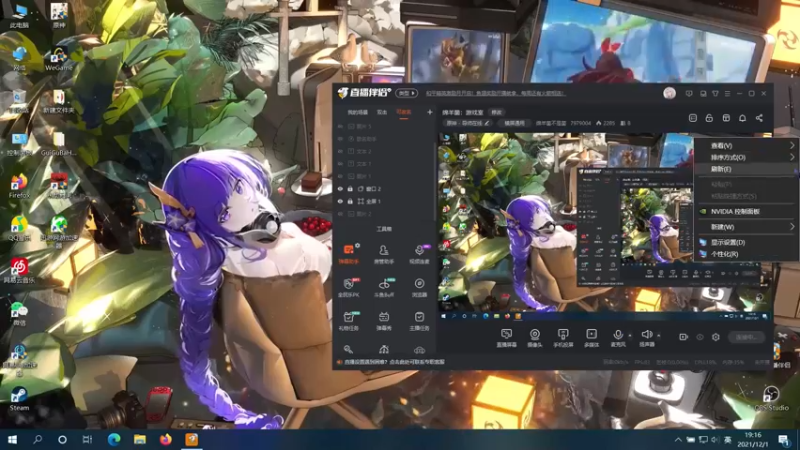Image resolution: width=800 pixels, height=450 pixels.
Task: Expand 新建(W) submenu arrow
Action: (792, 227)
